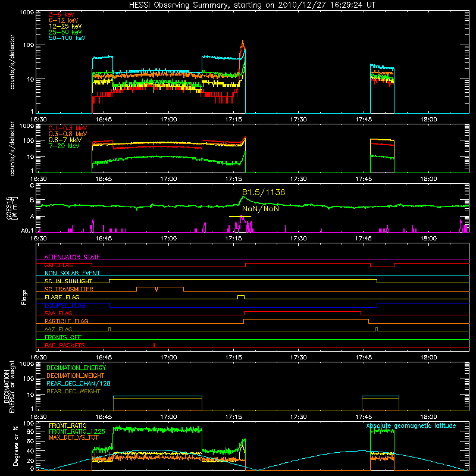
Task: Select the FLARE_FLAG label
Action: tap(62, 297)
